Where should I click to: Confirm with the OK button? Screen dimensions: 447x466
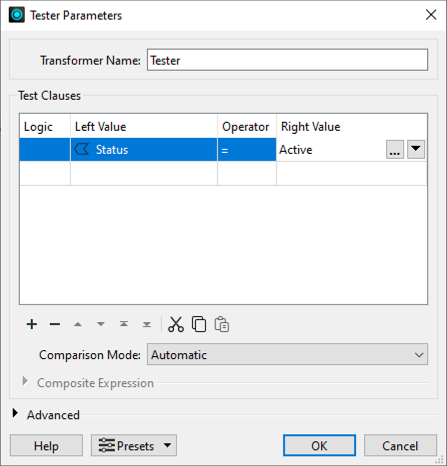click(319, 445)
